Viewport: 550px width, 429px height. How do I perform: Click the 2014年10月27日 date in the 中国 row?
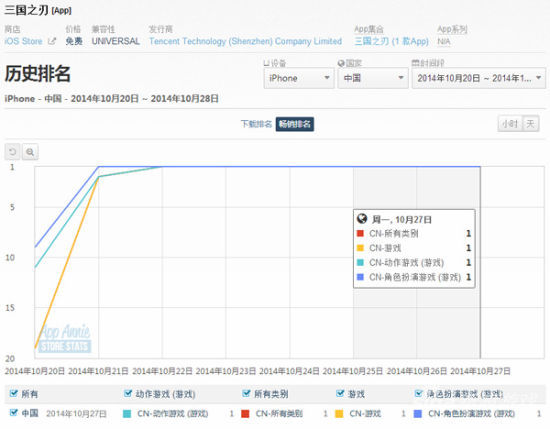point(76,414)
